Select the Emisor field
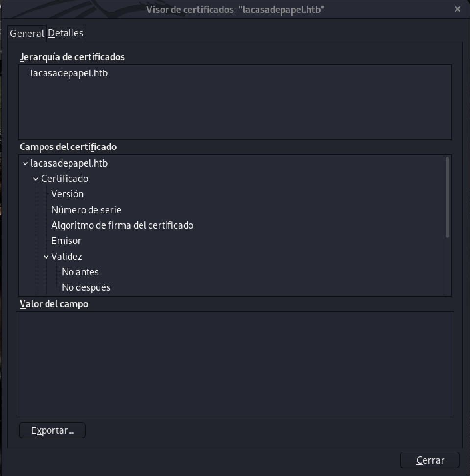 coord(66,240)
